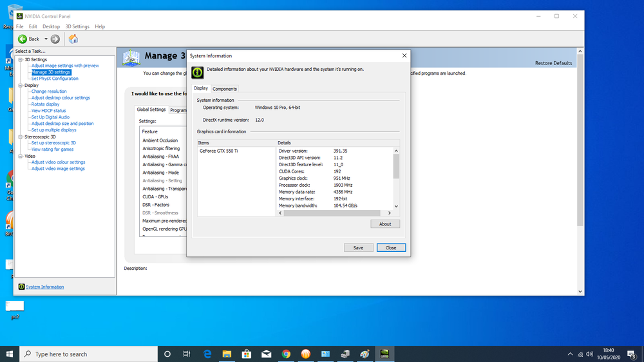Image resolution: width=644 pixels, height=362 pixels.
Task: Open the System Information link
Action: pos(45,287)
